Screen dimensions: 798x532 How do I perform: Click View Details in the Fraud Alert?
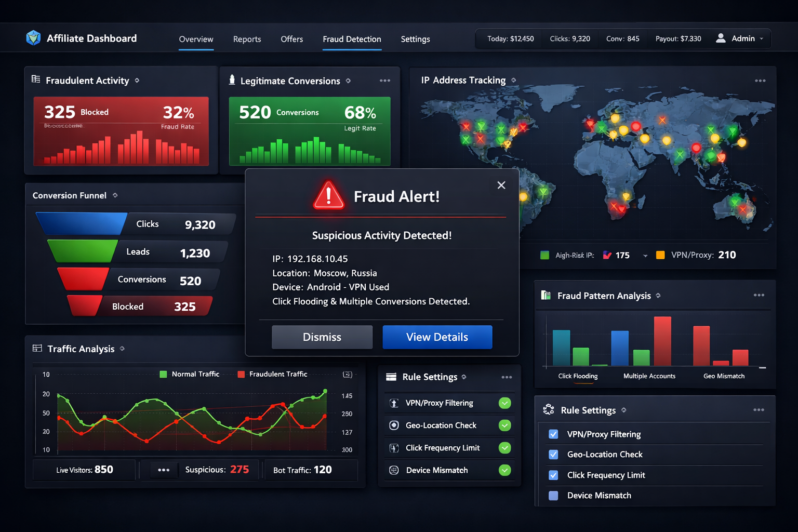[437, 337]
